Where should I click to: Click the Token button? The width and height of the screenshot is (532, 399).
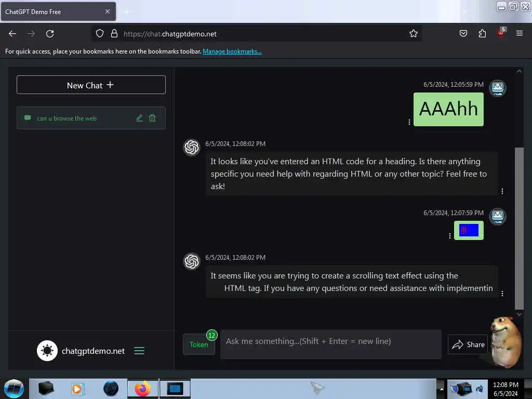pyautogui.click(x=199, y=344)
